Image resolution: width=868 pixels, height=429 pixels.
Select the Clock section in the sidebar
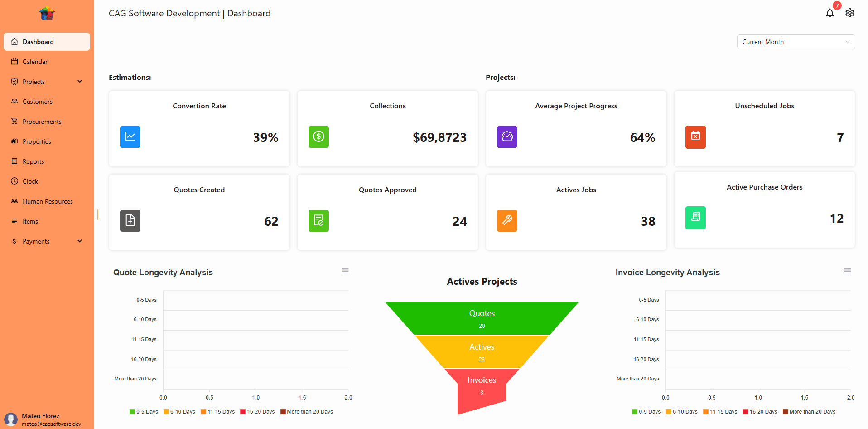click(30, 181)
